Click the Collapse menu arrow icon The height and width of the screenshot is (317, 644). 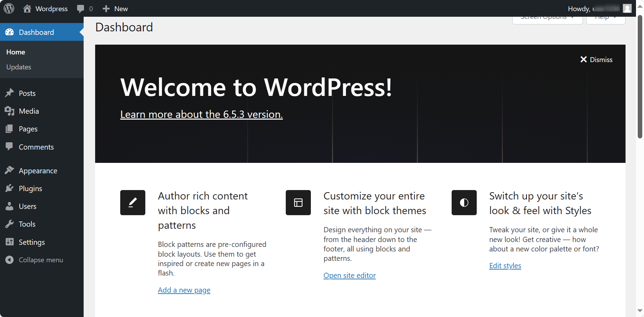pyautogui.click(x=10, y=260)
